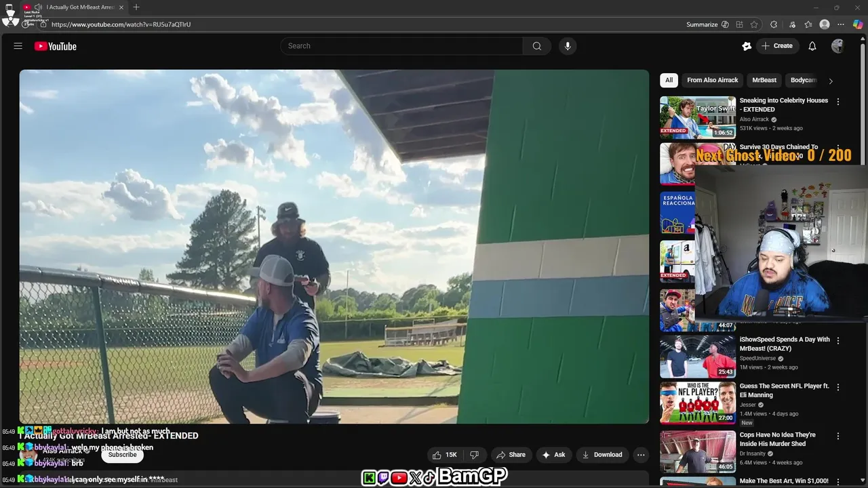868x488 pixels.
Task: Open options for Sneaking into Celebrity Houses video
Action: (838, 102)
